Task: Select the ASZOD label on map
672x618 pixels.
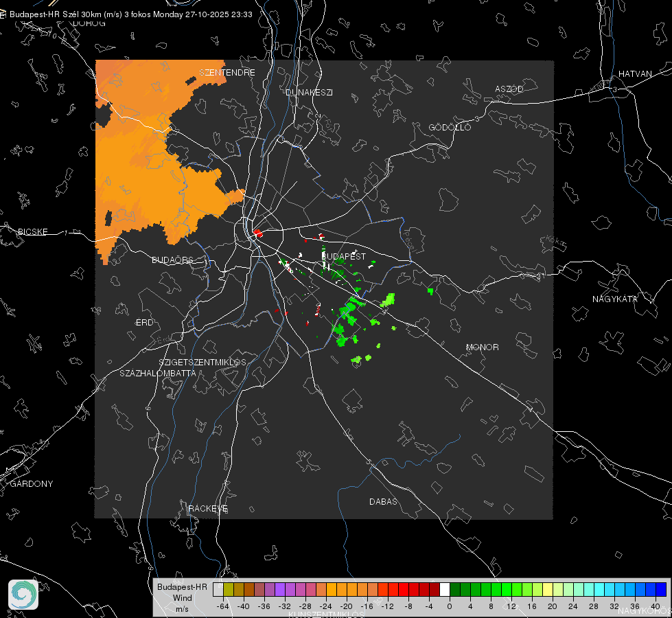Action: [509, 89]
